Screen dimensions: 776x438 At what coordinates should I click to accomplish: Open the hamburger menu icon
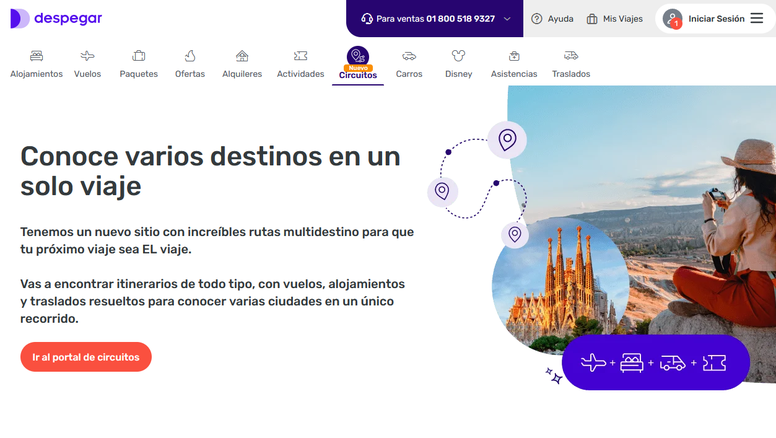click(x=757, y=18)
